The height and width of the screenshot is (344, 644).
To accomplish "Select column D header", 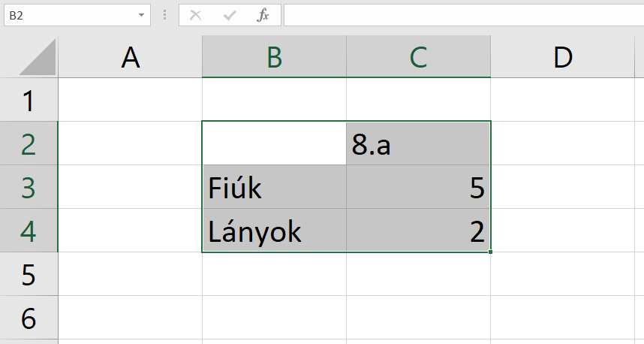I will 562,58.
